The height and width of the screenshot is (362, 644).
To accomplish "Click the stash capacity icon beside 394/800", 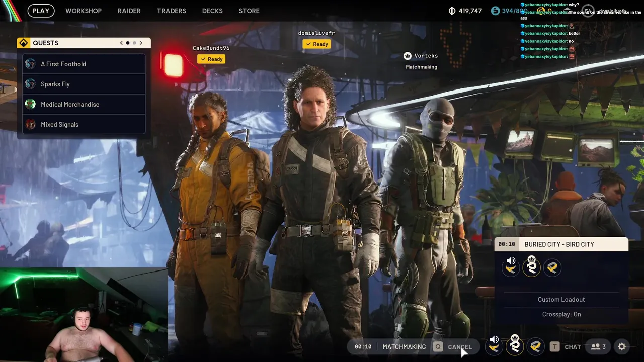I will pyautogui.click(x=496, y=11).
